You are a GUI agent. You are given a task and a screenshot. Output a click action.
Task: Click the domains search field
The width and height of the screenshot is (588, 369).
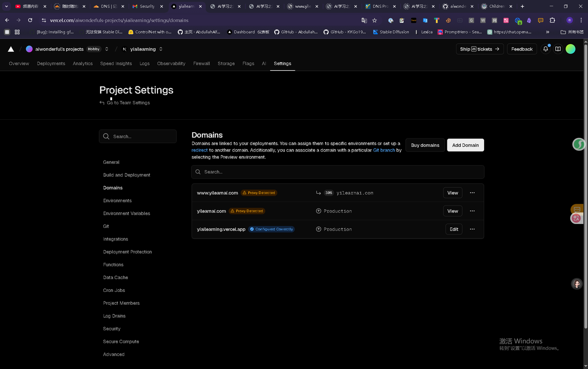point(338,172)
